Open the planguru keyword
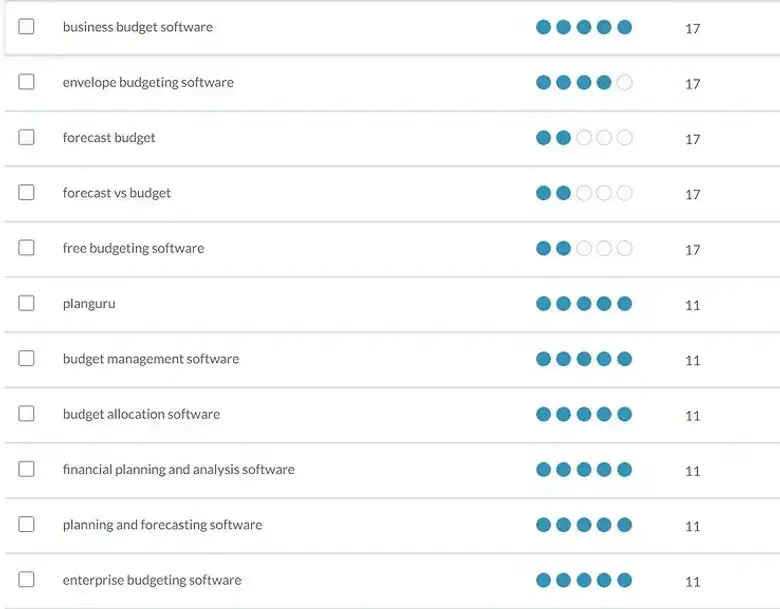 click(x=89, y=303)
